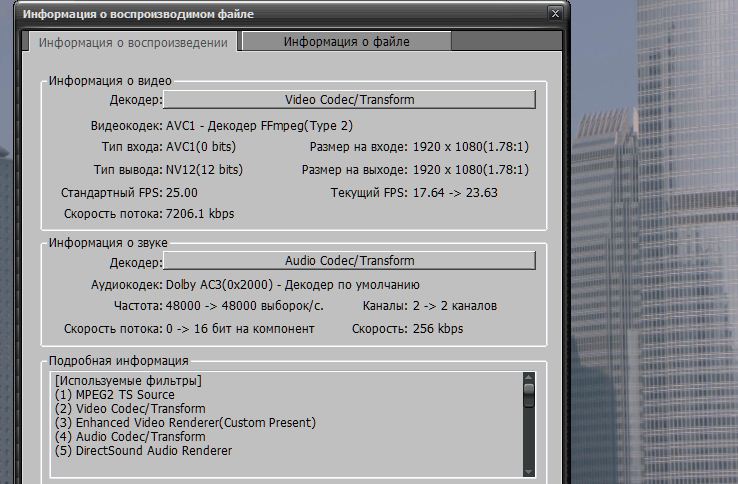Click the dialog title bar text

click(x=139, y=14)
